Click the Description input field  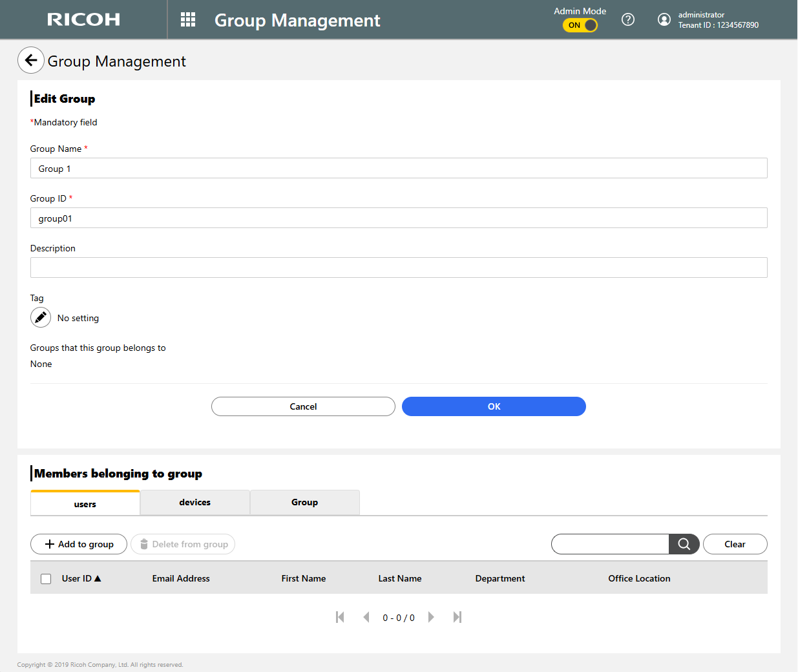398,267
